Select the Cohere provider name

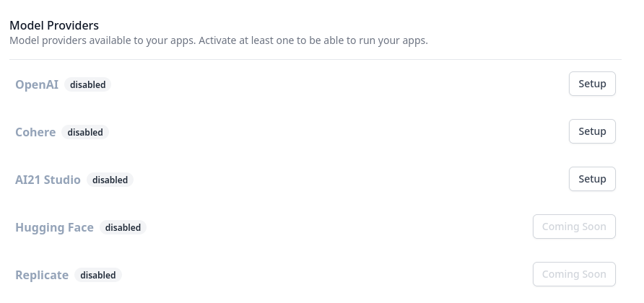coord(35,132)
